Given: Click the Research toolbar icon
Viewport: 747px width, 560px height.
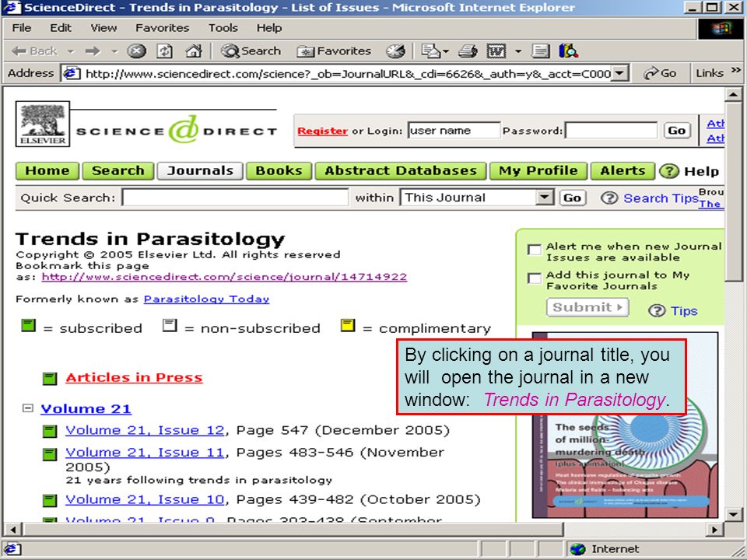Looking at the screenshot, I should [x=568, y=51].
